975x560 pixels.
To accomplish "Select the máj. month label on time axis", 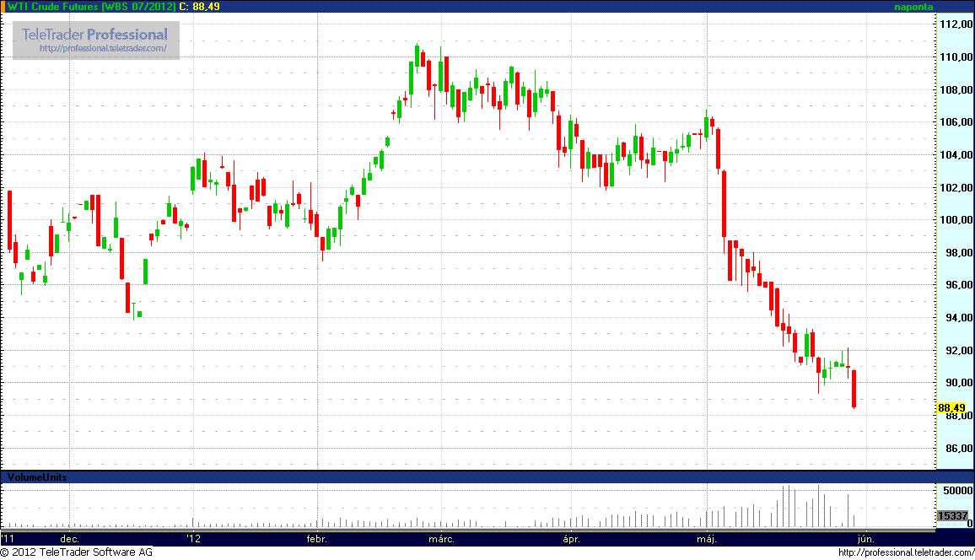I will [707, 539].
